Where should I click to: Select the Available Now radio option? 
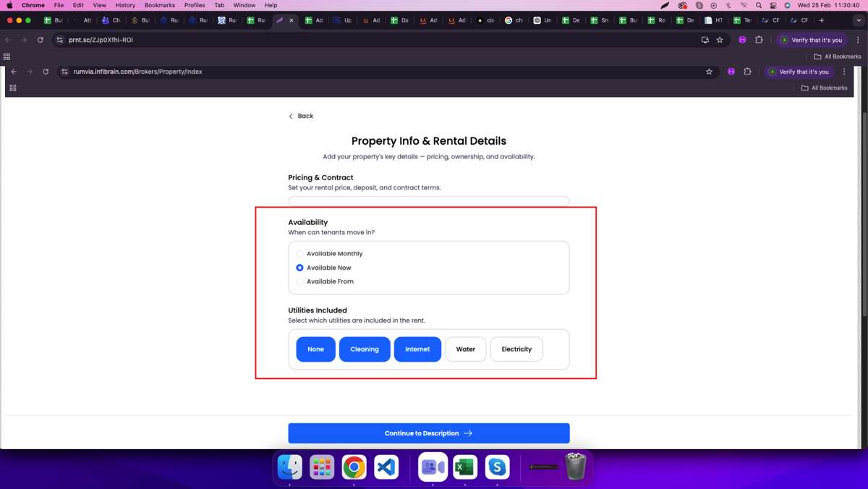coord(299,268)
